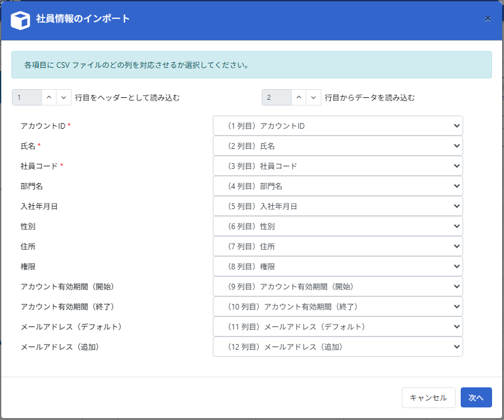
Task: Open the メールアドレス（追加） dropdown
Action: pyautogui.click(x=338, y=347)
